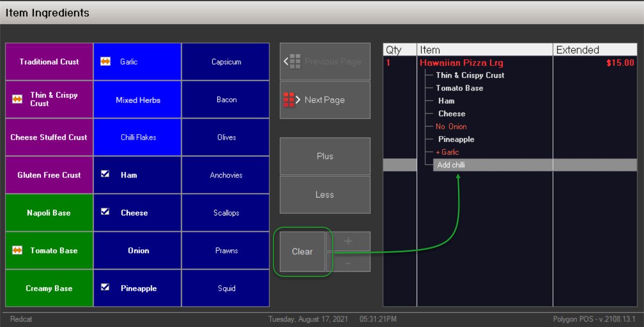Click the Clear button
This screenshot has width=644, height=327.
[x=302, y=251]
